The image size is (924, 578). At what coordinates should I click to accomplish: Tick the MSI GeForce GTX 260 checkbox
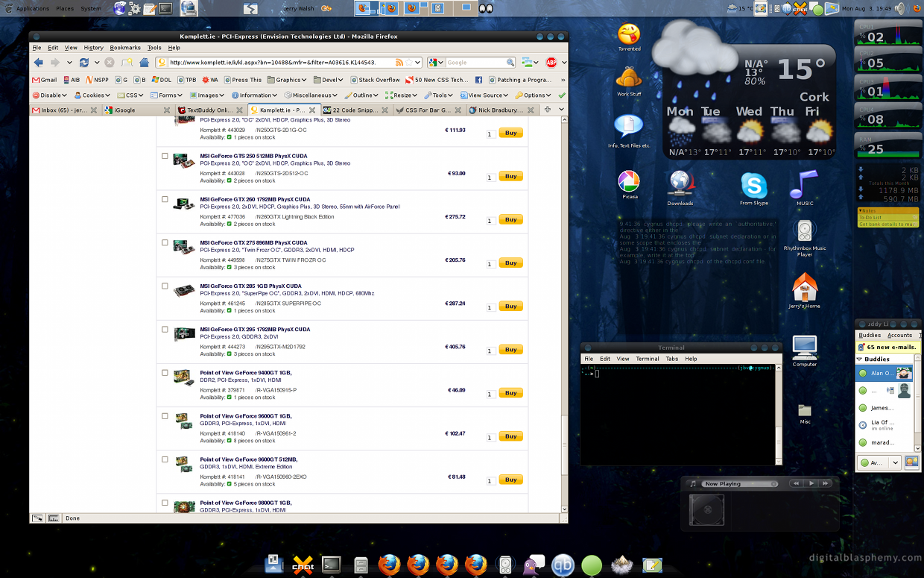click(x=165, y=199)
